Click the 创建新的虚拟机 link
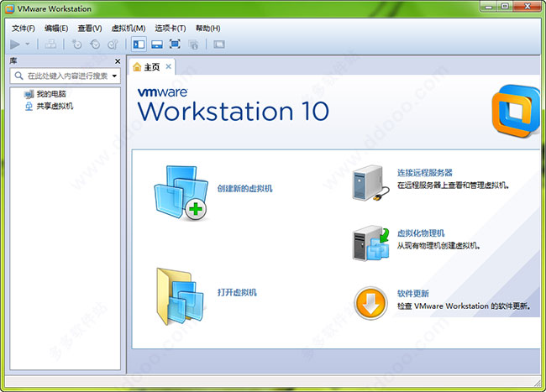The height and width of the screenshot is (392, 546). (244, 189)
